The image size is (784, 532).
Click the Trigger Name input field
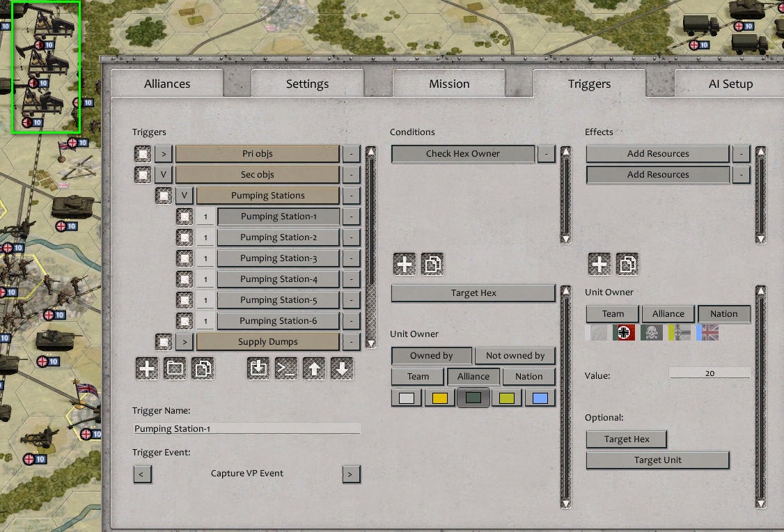[x=246, y=428]
